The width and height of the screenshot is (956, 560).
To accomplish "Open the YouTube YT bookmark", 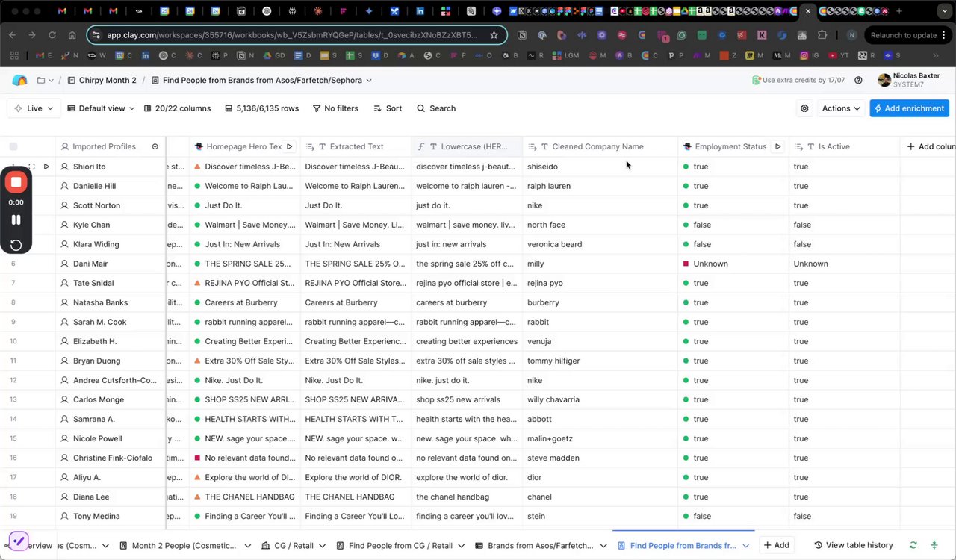I will click(838, 56).
